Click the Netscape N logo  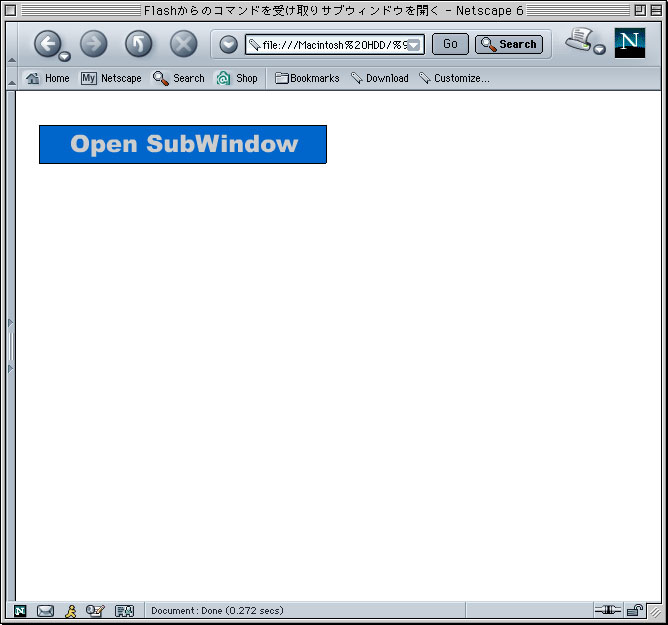[630, 43]
